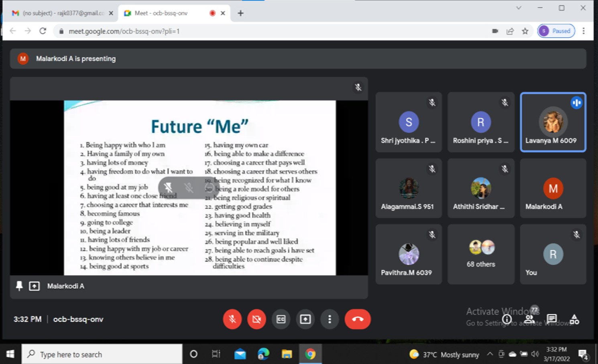Show hidden system tray icons chevron

490,354
